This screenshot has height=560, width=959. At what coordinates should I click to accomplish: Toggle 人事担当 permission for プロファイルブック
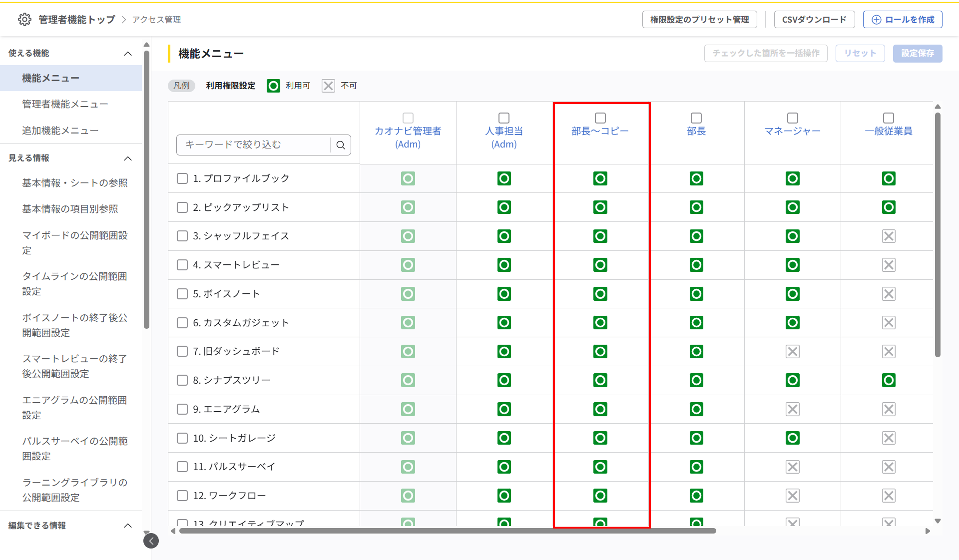[x=504, y=178]
